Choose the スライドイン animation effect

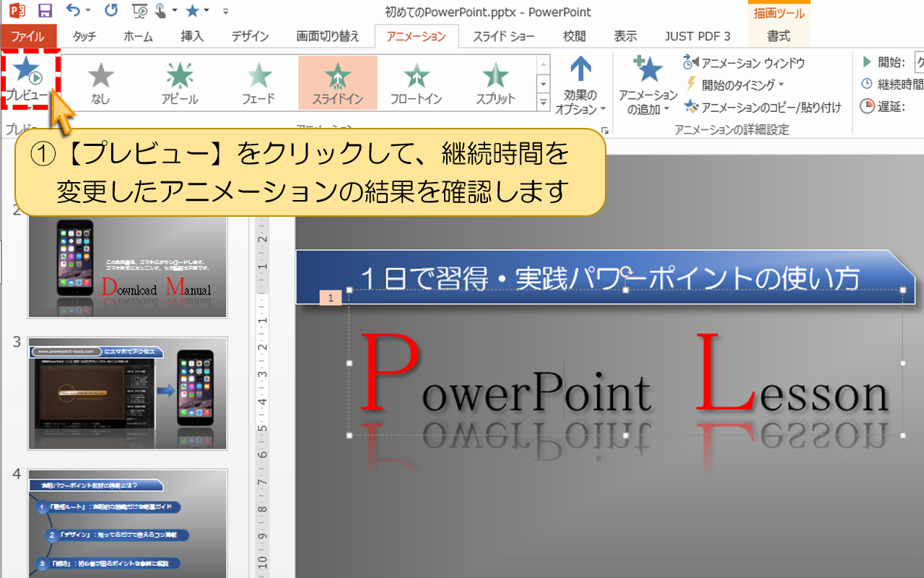pyautogui.click(x=338, y=83)
